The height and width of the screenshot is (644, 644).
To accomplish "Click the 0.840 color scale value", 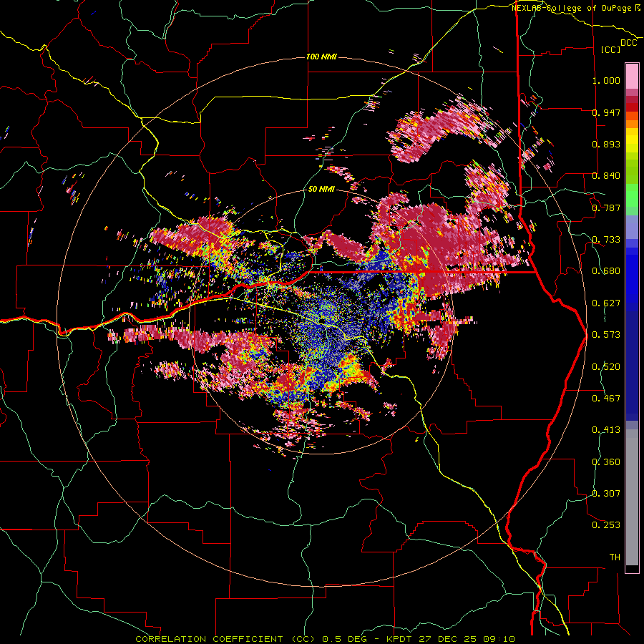I will (606, 176).
